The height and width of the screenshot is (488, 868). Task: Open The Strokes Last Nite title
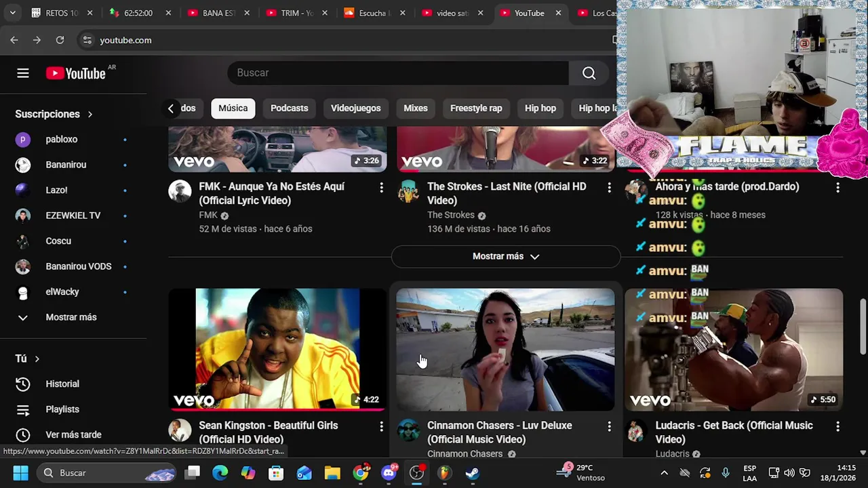(x=507, y=193)
